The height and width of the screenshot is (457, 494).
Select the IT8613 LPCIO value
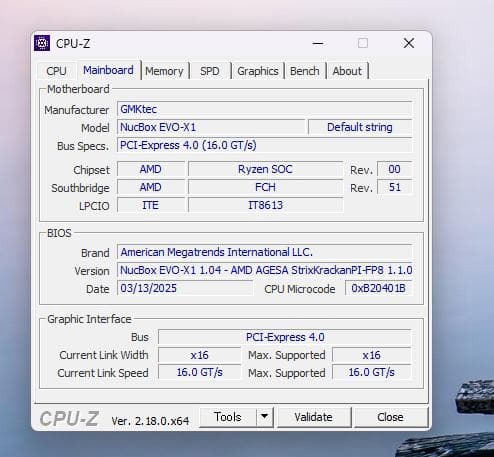265,205
